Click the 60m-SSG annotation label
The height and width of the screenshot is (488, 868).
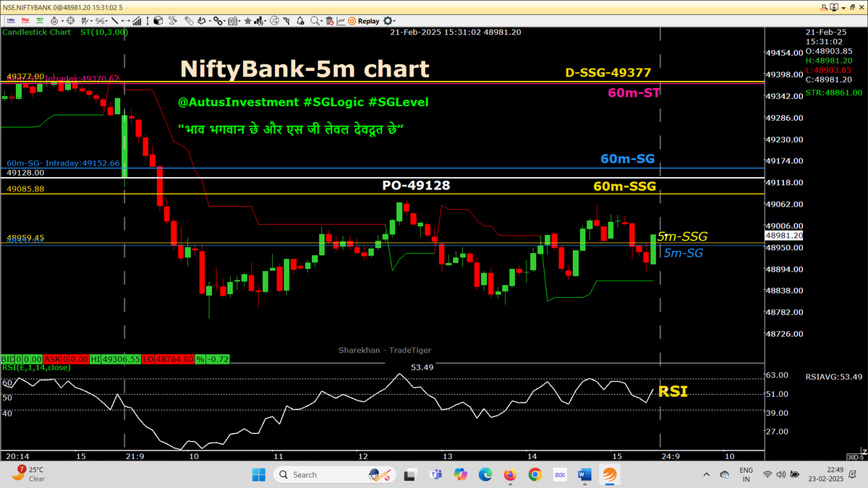pyautogui.click(x=624, y=187)
